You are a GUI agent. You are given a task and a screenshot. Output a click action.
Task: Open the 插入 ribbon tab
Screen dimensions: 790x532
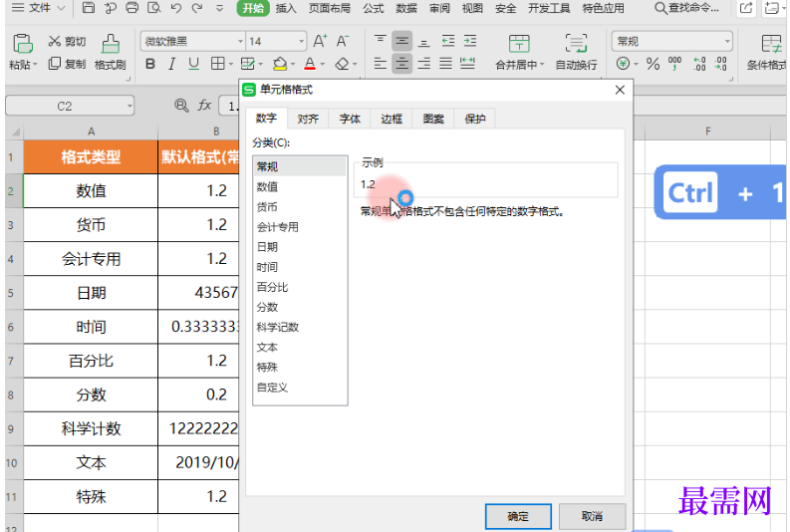point(286,8)
